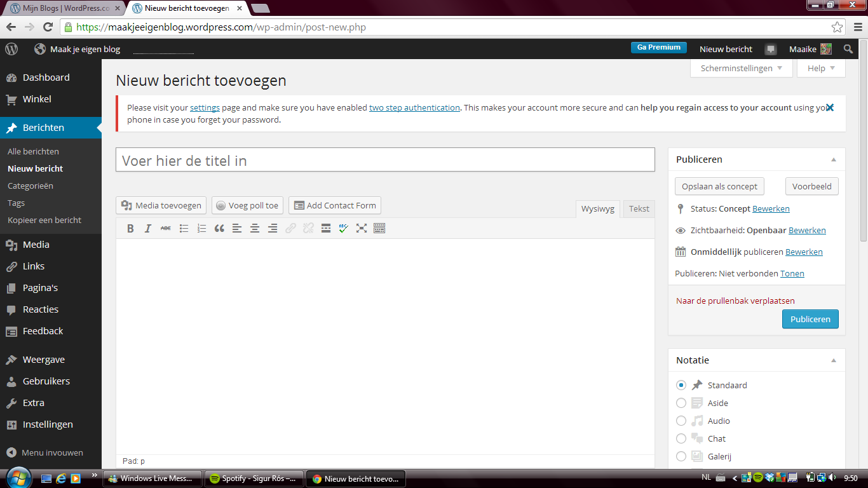This screenshot has width=868, height=488.
Task: Click the spellcheck ABC icon
Action: (344, 228)
